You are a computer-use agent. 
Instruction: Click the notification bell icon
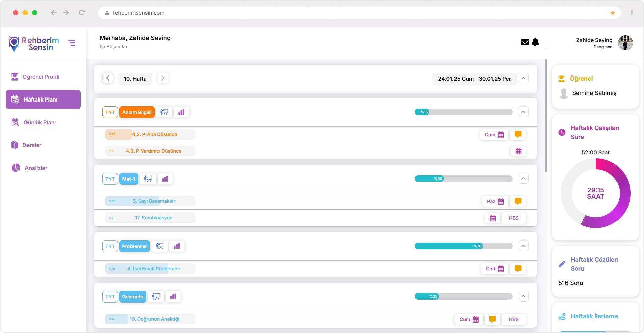(x=536, y=42)
